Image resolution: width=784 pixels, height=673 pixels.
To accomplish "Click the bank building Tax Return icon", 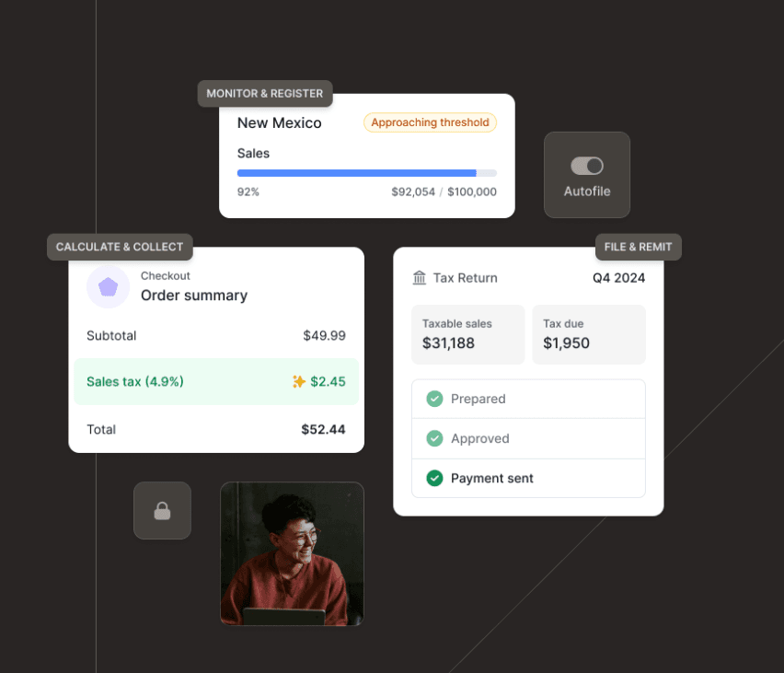I will tap(420, 278).
